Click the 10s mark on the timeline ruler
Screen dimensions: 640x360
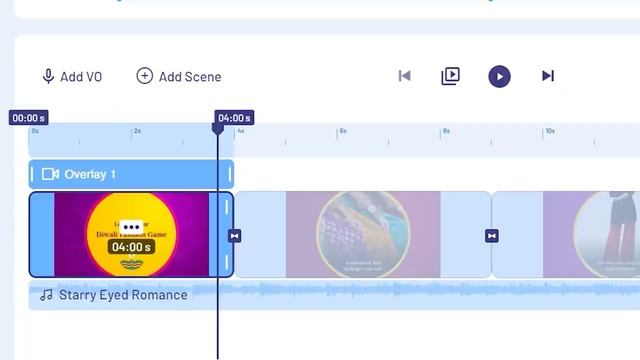pos(549,131)
